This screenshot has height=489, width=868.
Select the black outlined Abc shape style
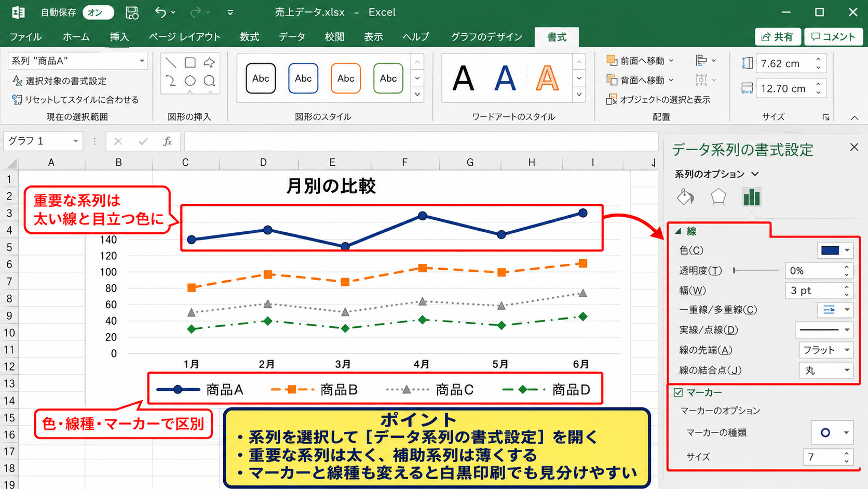pos(261,78)
